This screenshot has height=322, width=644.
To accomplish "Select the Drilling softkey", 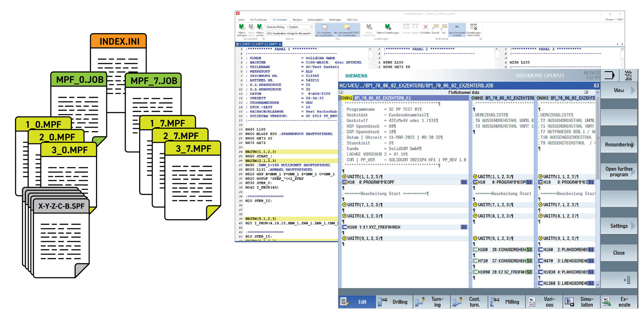I will point(394,302).
